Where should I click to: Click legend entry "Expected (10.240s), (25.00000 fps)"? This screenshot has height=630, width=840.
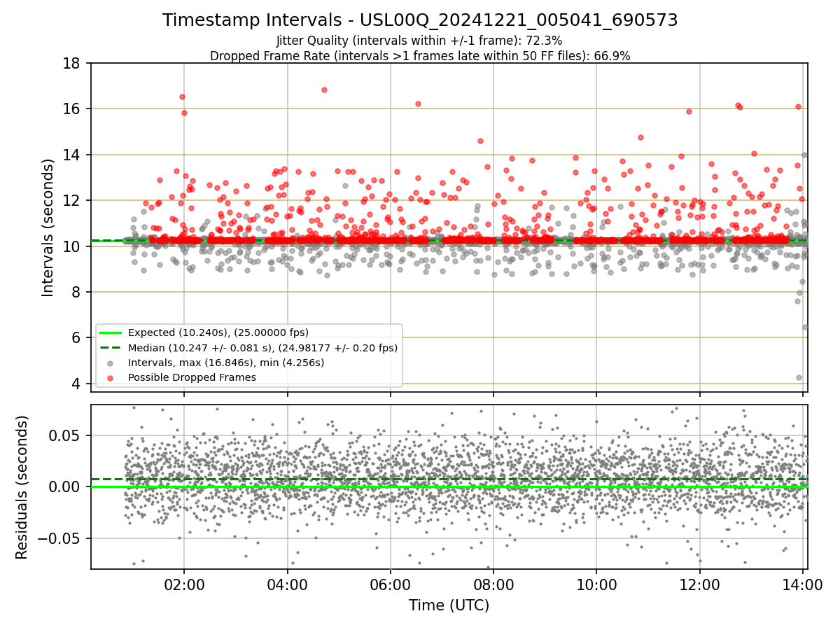tap(218, 332)
